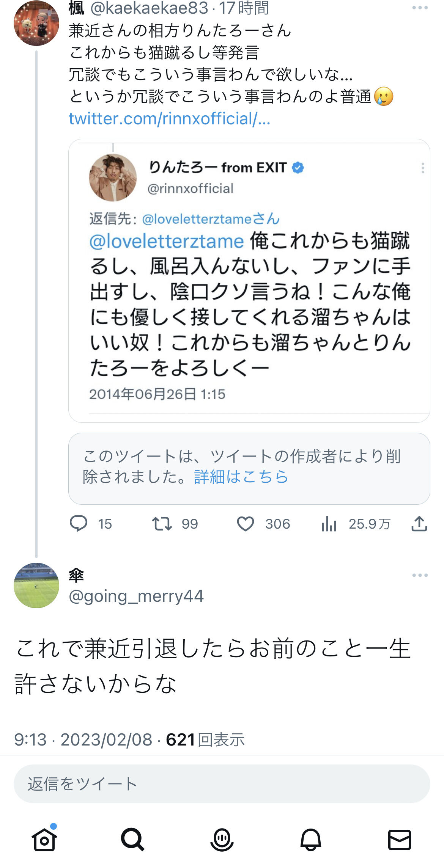Open the twitter.com/rinnxofficial link
Screen dimensions: 444x868
pos(169,119)
